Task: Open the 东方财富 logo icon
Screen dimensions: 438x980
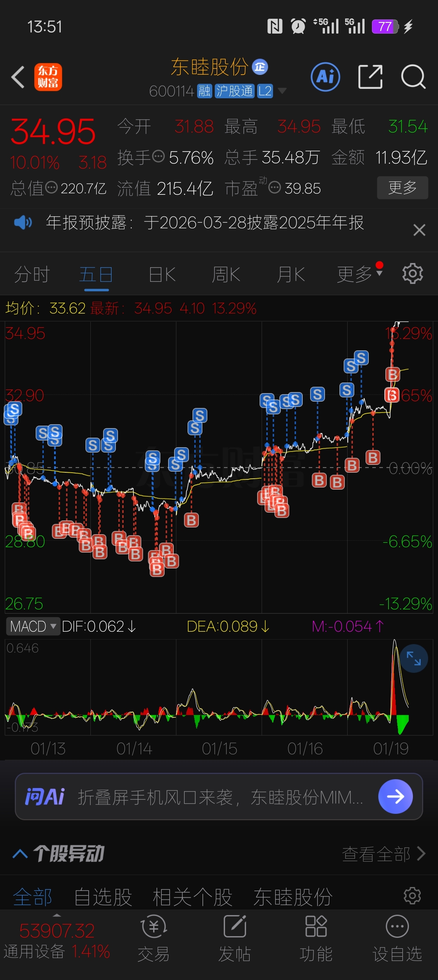Action: (x=48, y=77)
